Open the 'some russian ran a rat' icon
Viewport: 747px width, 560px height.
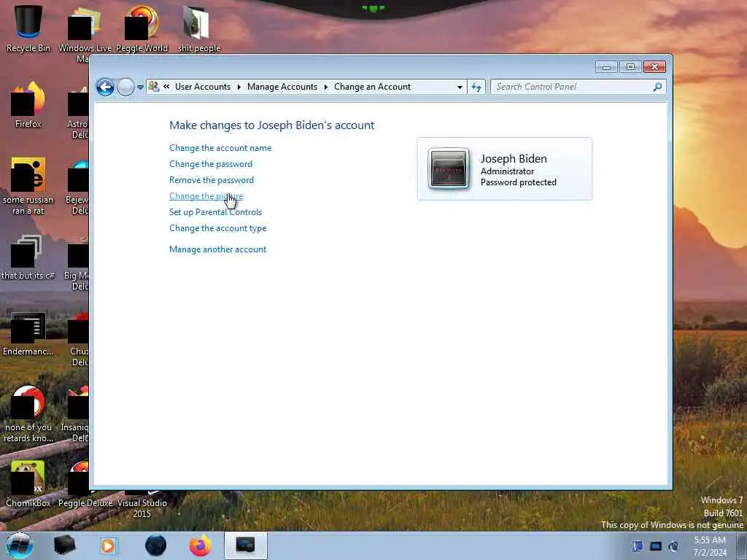pos(28,186)
